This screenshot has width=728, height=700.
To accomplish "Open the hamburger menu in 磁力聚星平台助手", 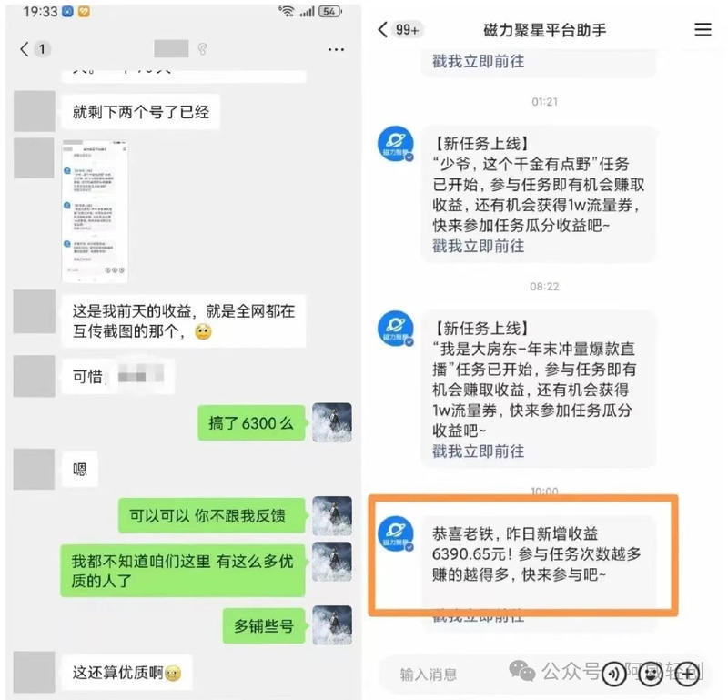I will coord(703,30).
